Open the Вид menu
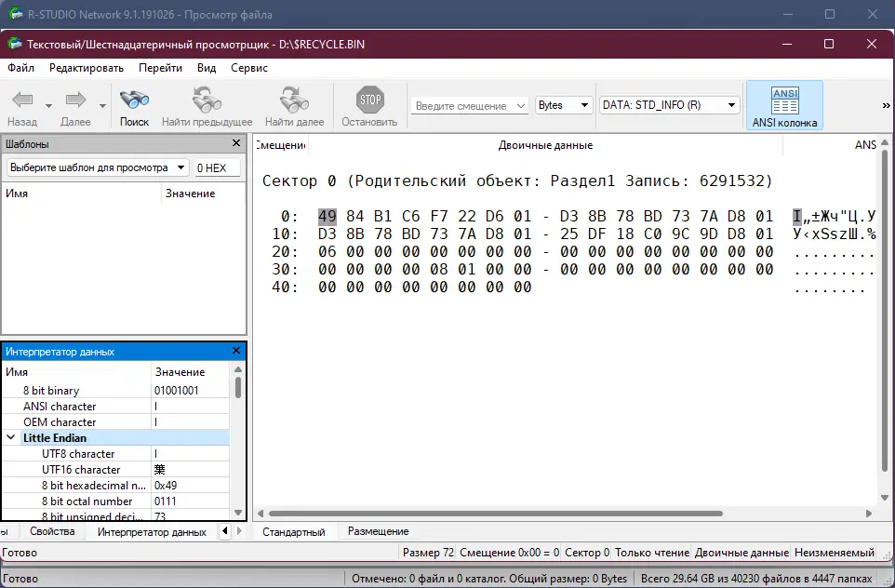The height and width of the screenshot is (588, 895). [x=207, y=68]
